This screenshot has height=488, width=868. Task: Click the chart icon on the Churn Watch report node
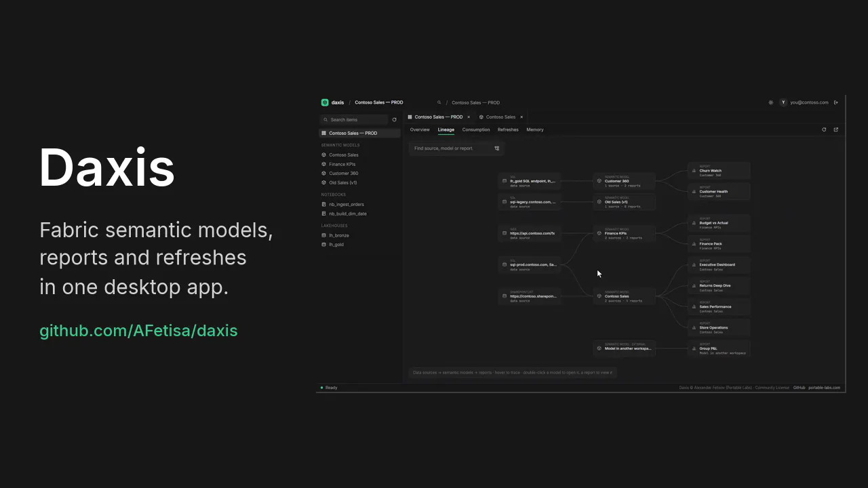694,171
